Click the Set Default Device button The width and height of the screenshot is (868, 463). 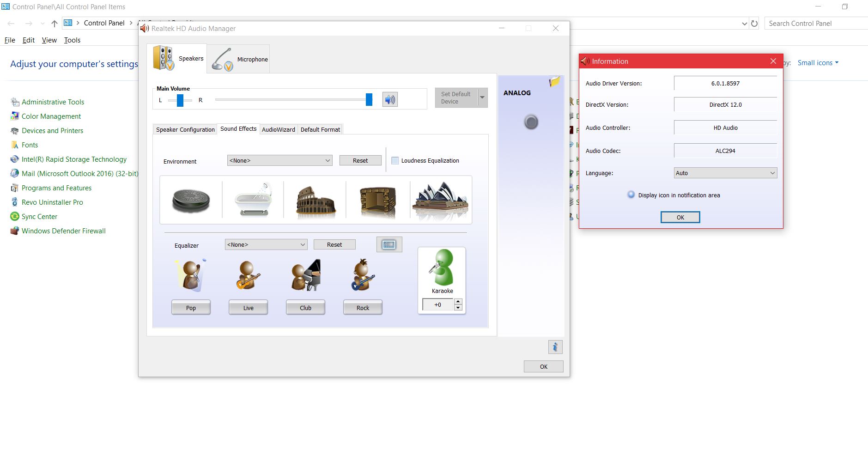coord(456,97)
